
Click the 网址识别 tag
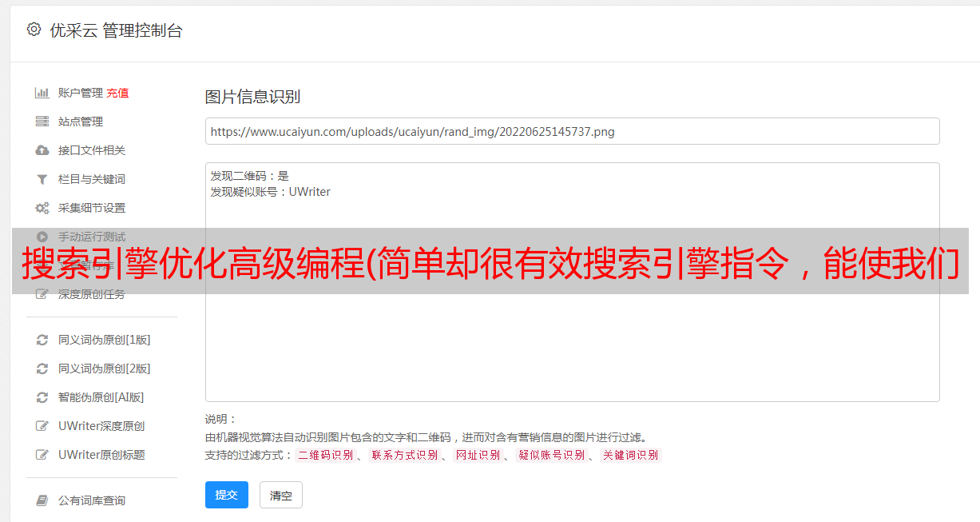pos(478,455)
